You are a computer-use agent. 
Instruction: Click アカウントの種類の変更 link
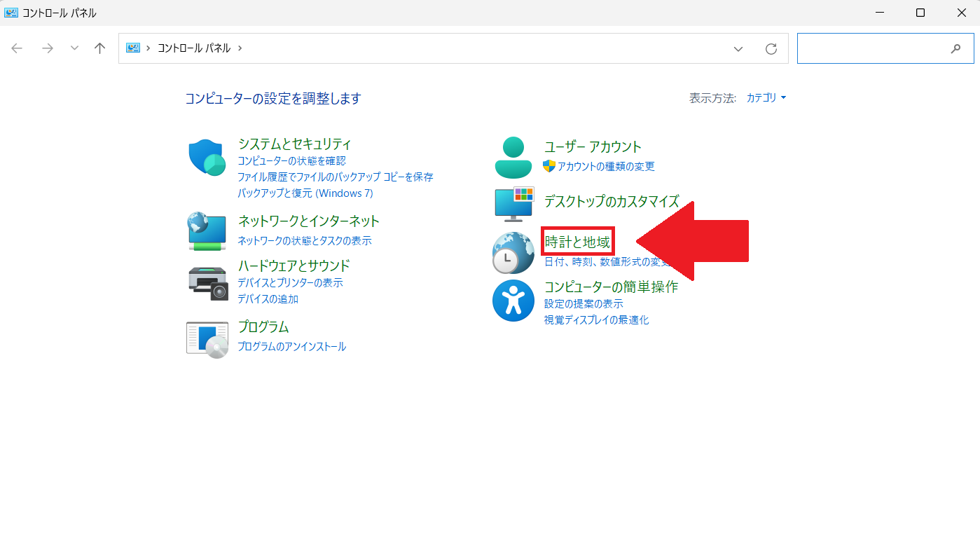(605, 166)
